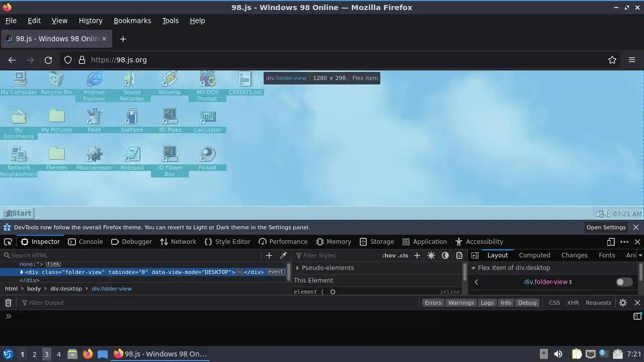Image resolution: width=644 pixels, height=362 pixels.
Task: Click the event badge on folder-view node
Action: tap(275, 272)
